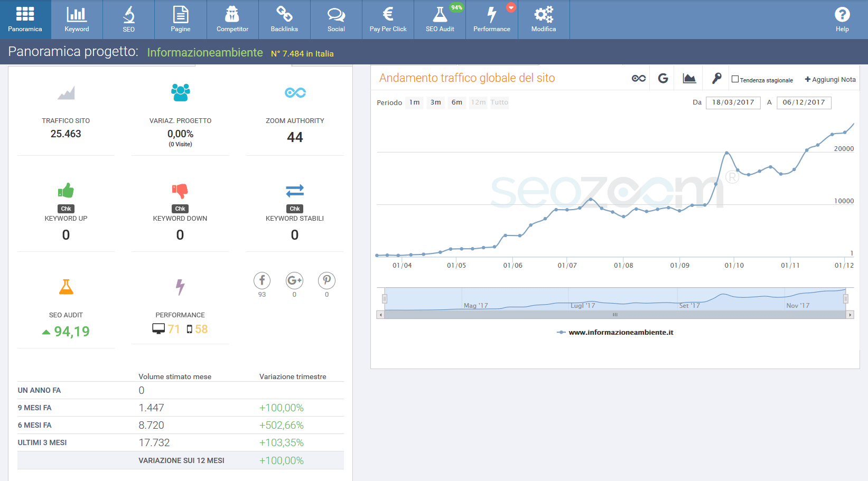This screenshot has width=868, height=481.
Task: Toggle Google updates overlay on chart
Action: (663, 78)
